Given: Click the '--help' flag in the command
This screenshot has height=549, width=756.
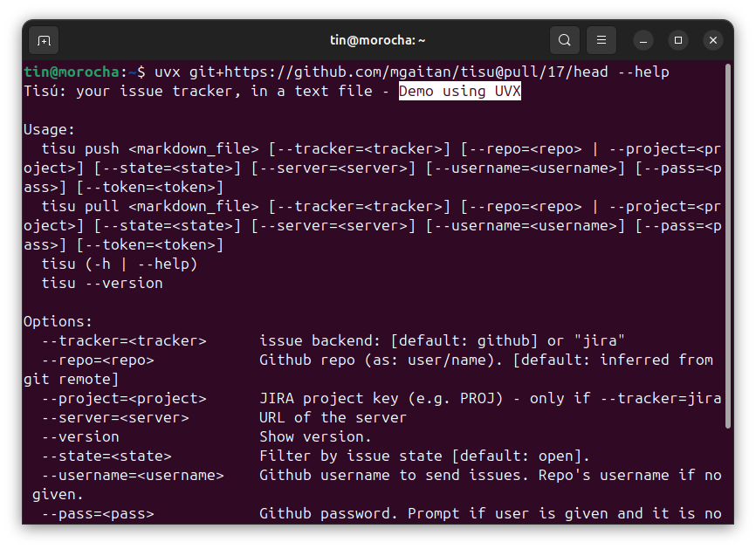Looking at the screenshot, I should pyautogui.click(x=643, y=72).
